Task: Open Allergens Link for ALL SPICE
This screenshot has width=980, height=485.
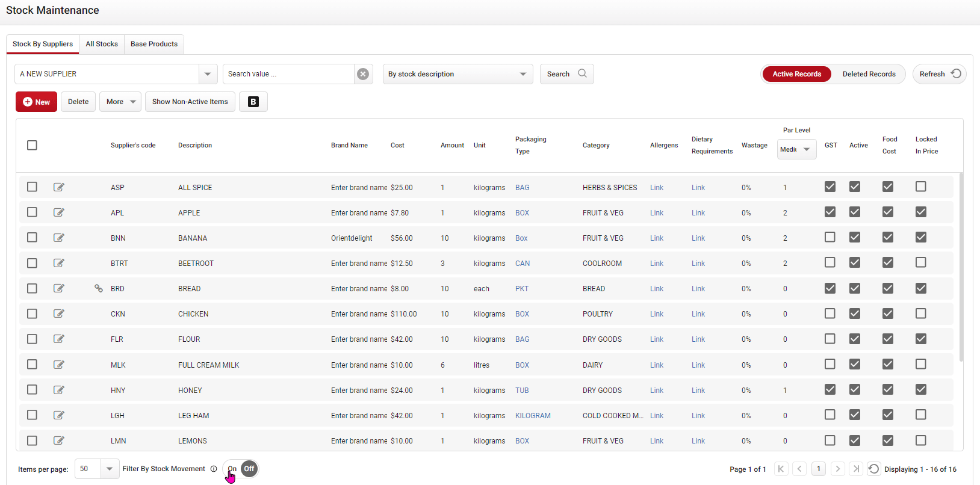Action: pos(657,188)
